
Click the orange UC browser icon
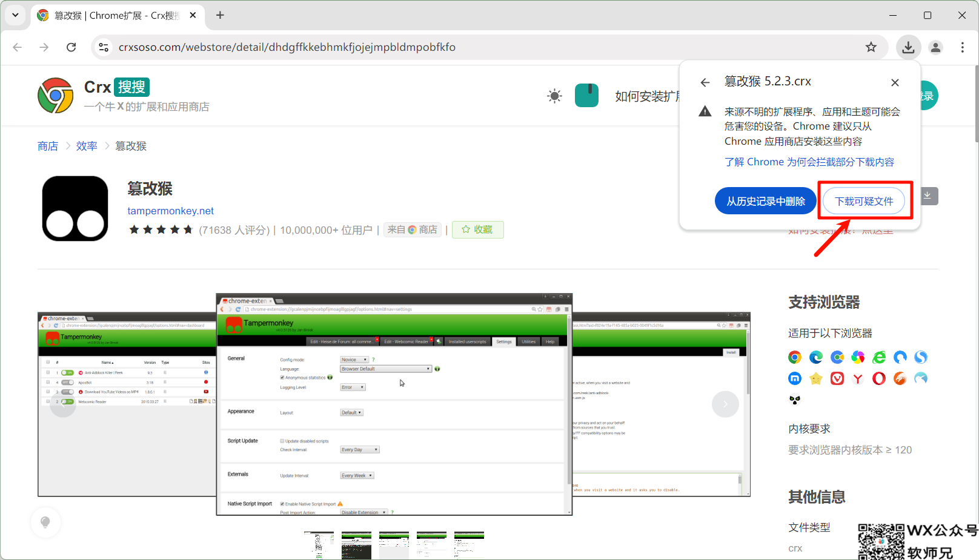(x=900, y=378)
